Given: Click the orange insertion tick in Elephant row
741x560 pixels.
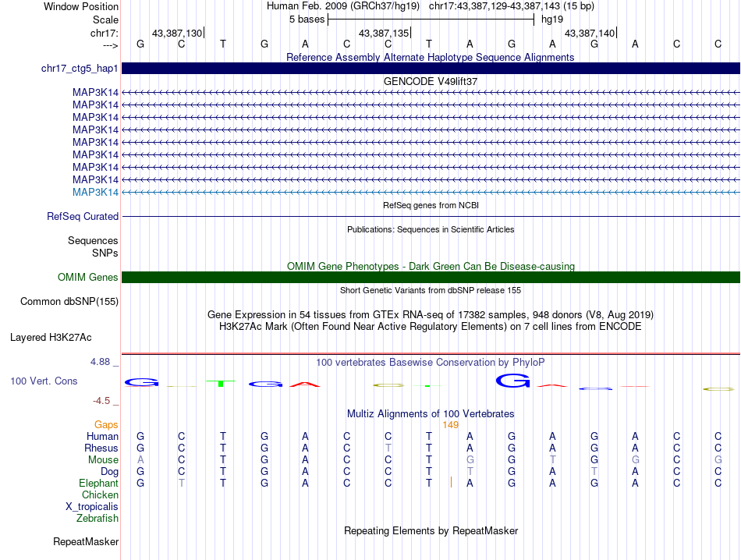Looking at the screenshot, I should (x=452, y=482).
